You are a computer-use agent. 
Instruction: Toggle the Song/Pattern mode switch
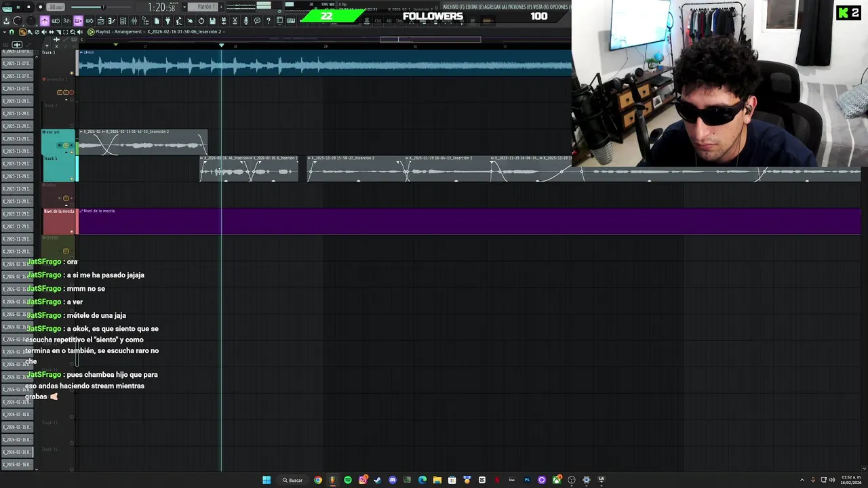tap(7, 8)
